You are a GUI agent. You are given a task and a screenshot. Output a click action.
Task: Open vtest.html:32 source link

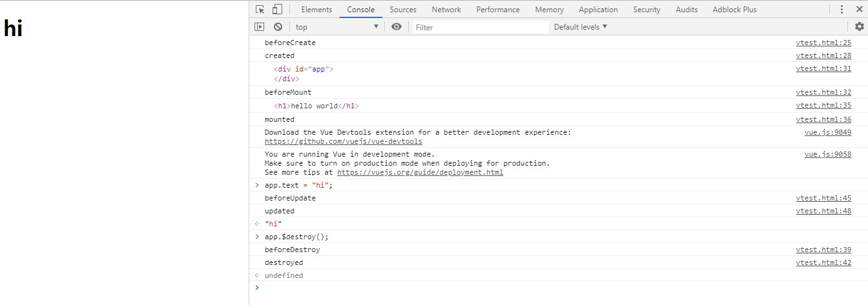pos(823,92)
